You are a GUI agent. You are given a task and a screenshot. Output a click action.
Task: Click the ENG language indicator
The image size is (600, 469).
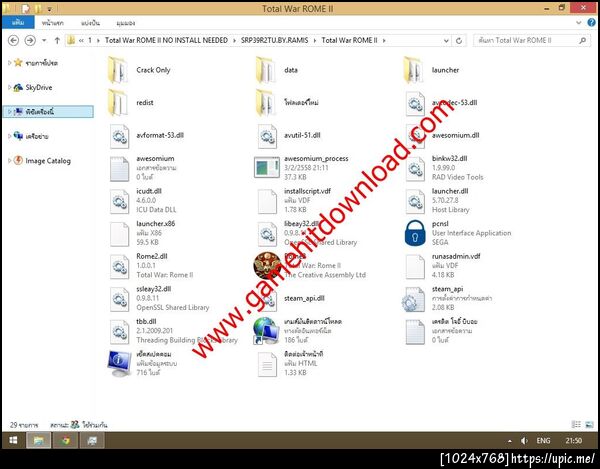[543, 441]
